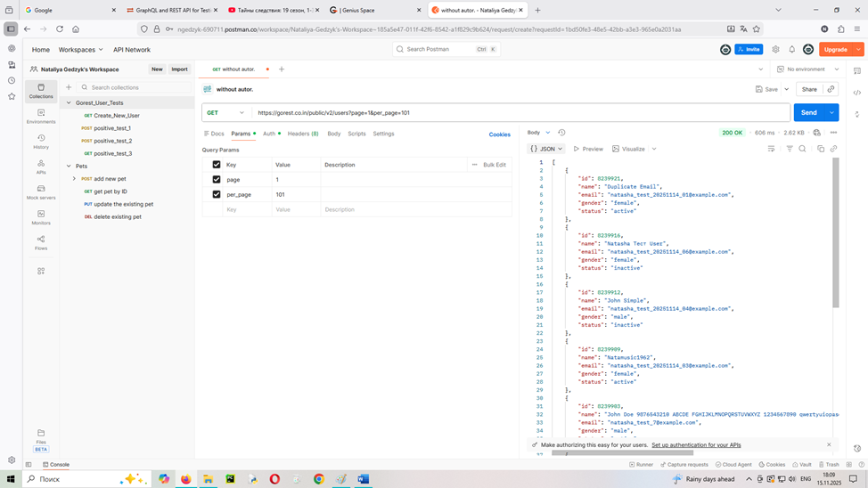The image size is (868, 488).
Task: Search the response body with magnifier icon
Action: pyautogui.click(x=802, y=149)
